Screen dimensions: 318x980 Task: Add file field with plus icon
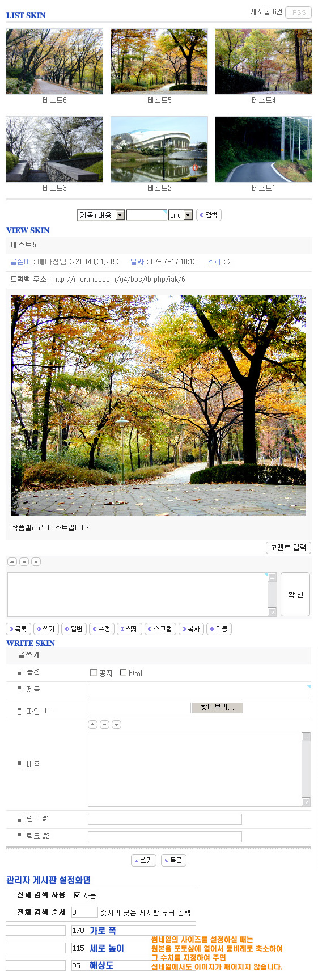pos(45,711)
